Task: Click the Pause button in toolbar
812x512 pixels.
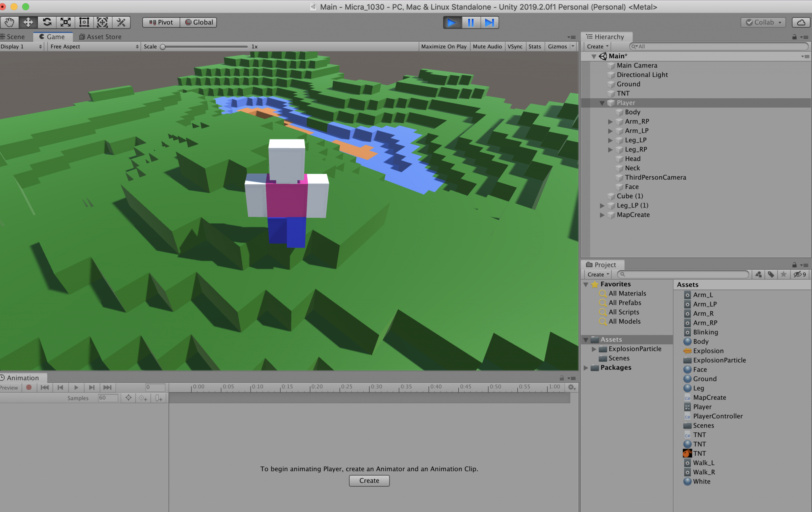Action: coord(471,22)
